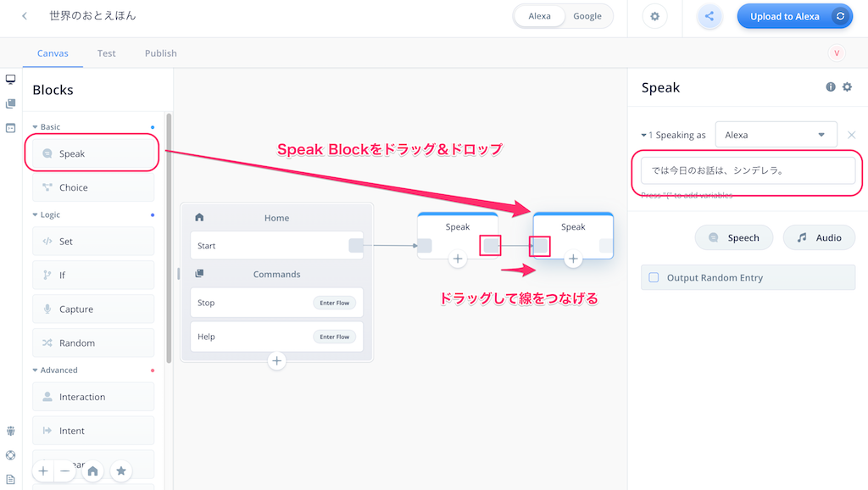Click the speech text input field
The height and width of the screenshot is (490, 868).
pos(748,170)
